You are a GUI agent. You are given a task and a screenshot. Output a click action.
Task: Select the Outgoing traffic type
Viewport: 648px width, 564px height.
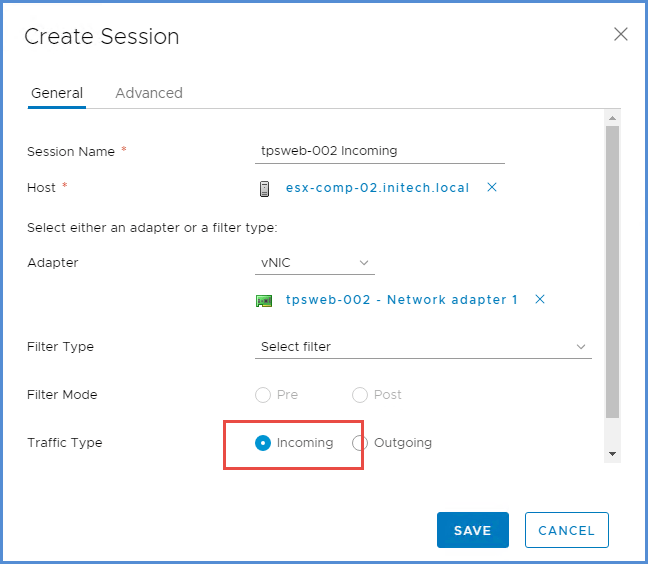point(360,443)
